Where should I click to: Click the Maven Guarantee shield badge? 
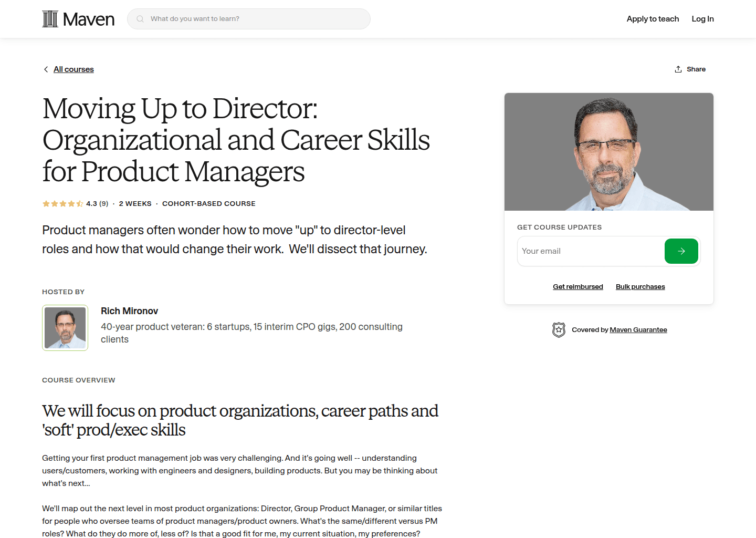coord(559,329)
